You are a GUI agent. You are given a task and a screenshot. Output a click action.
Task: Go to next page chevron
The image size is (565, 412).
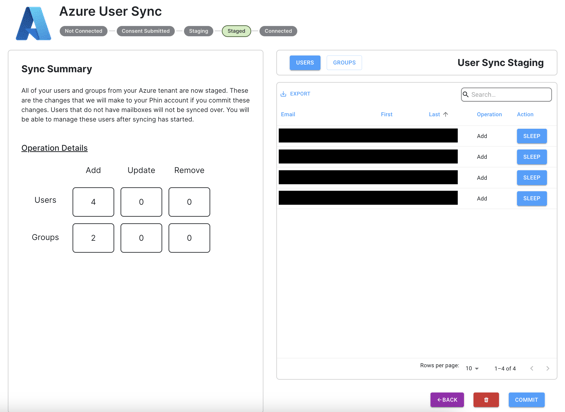click(548, 368)
